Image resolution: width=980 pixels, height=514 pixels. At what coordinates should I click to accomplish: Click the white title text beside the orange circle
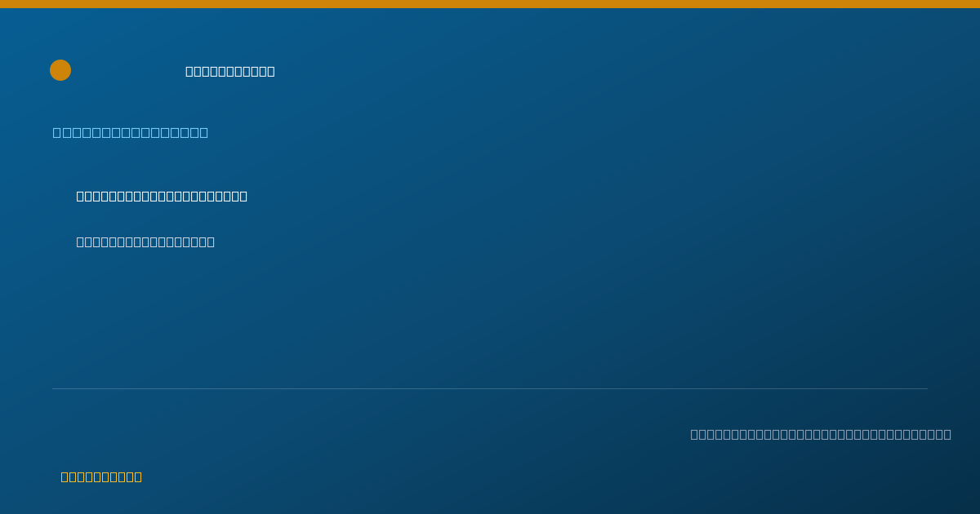[x=230, y=71]
